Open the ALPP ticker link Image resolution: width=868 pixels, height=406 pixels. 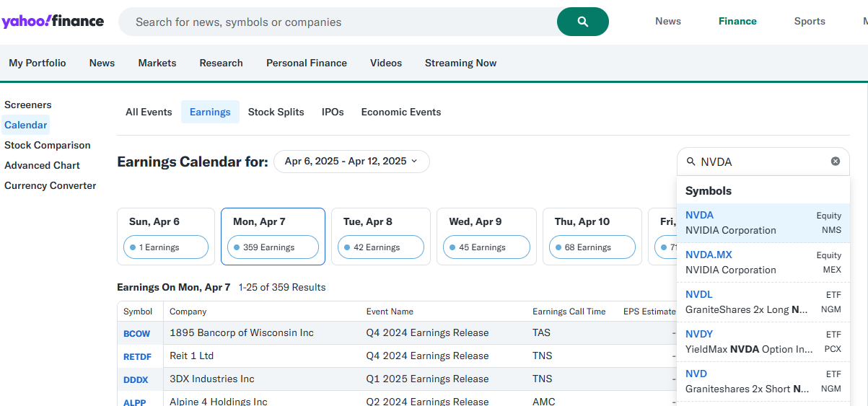tap(135, 402)
